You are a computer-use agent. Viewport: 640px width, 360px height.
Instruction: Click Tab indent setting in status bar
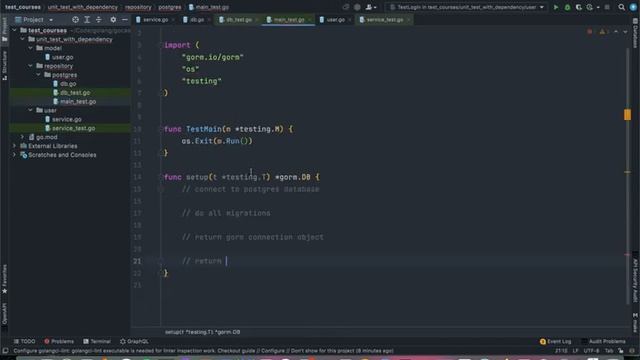tap(609, 351)
